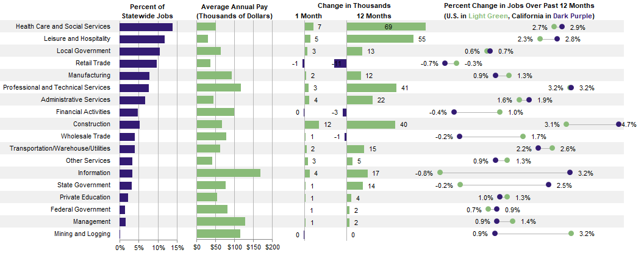Click State Government's dark purple 2.5% dot
This screenshot has height=258, width=644.
pyautogui.click(x=549, y=185)
